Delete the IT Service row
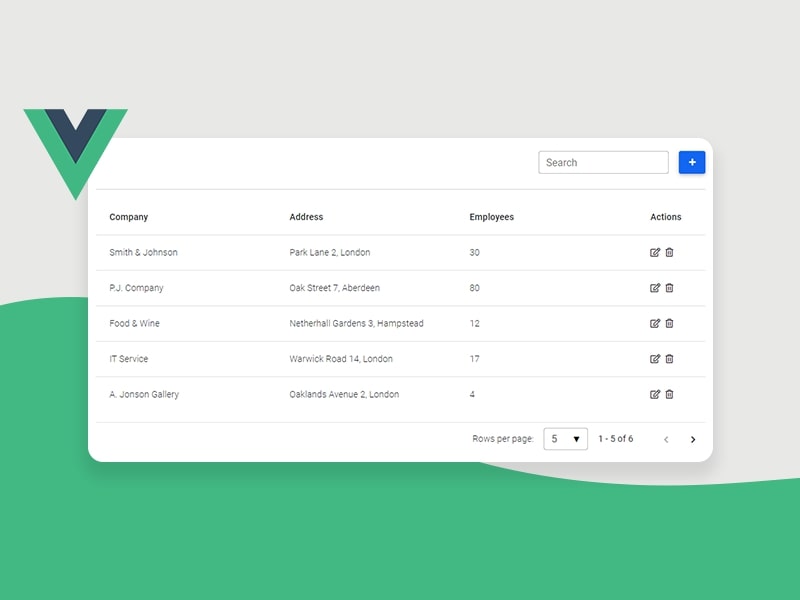The width and height of the screenshot is (800, 600). (669, 359)
